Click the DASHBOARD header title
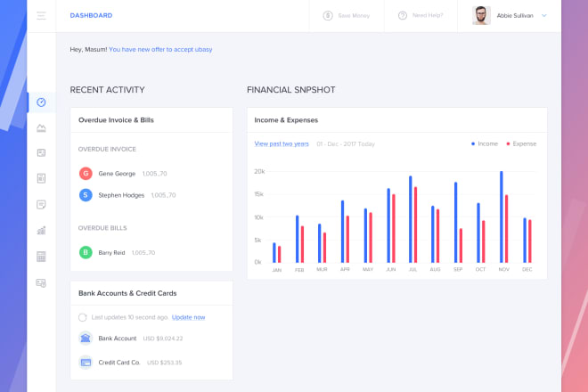This screenshot has width=588, height=392. click(x=91, y=15)
